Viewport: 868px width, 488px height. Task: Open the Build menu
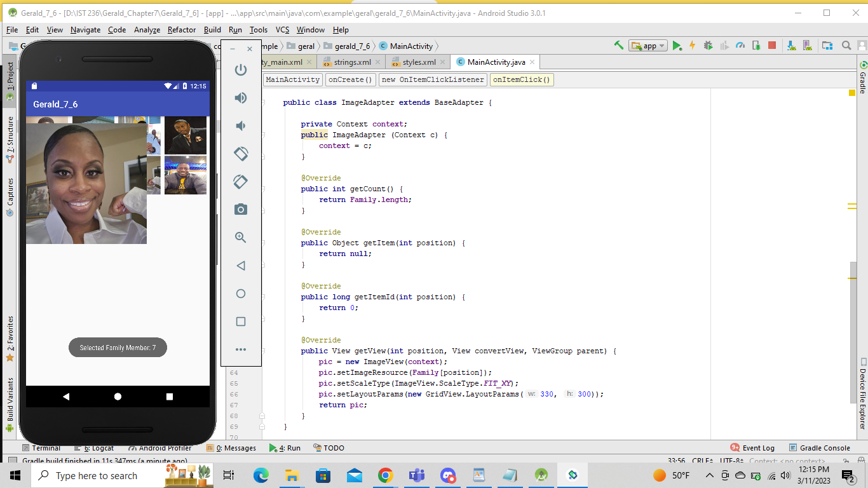(x=212, y=30)
